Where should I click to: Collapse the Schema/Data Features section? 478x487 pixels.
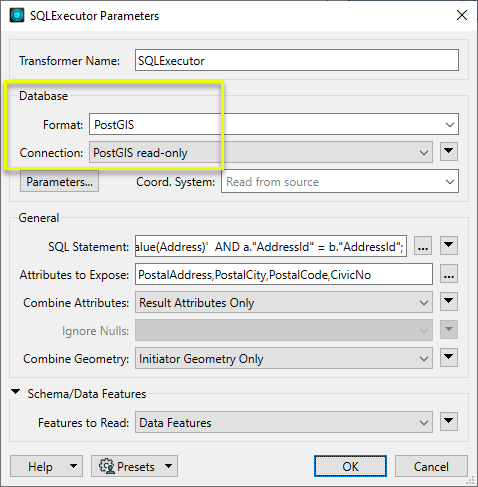16,392
